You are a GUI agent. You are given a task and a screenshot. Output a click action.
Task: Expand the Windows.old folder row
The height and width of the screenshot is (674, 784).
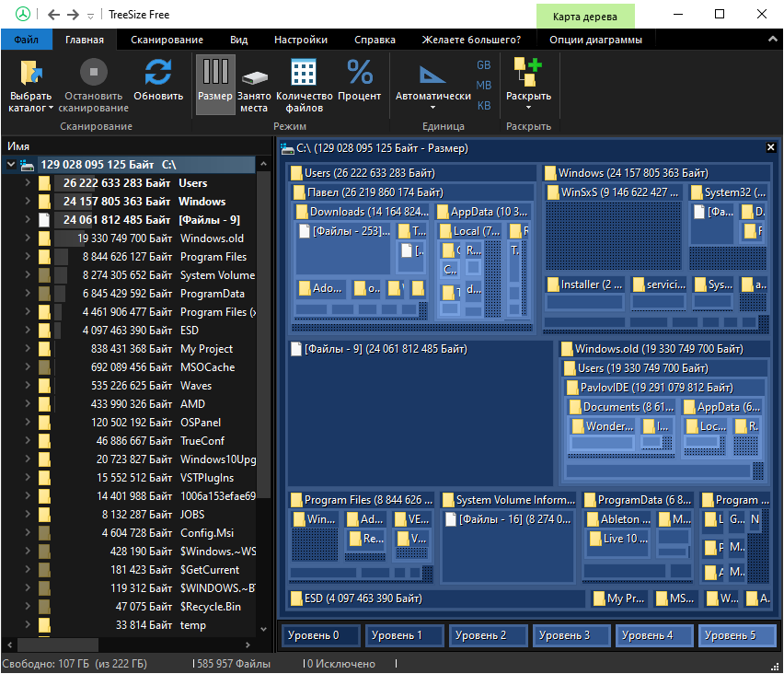pyautogui.click(x=28, y=238)
